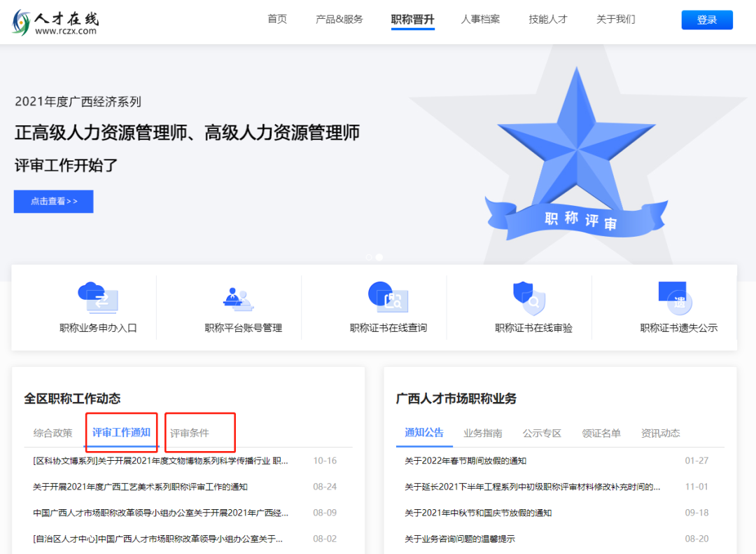Click the 01-27 date entry
The width and height of the screenshot is (756, 554).
click(696, 461)
